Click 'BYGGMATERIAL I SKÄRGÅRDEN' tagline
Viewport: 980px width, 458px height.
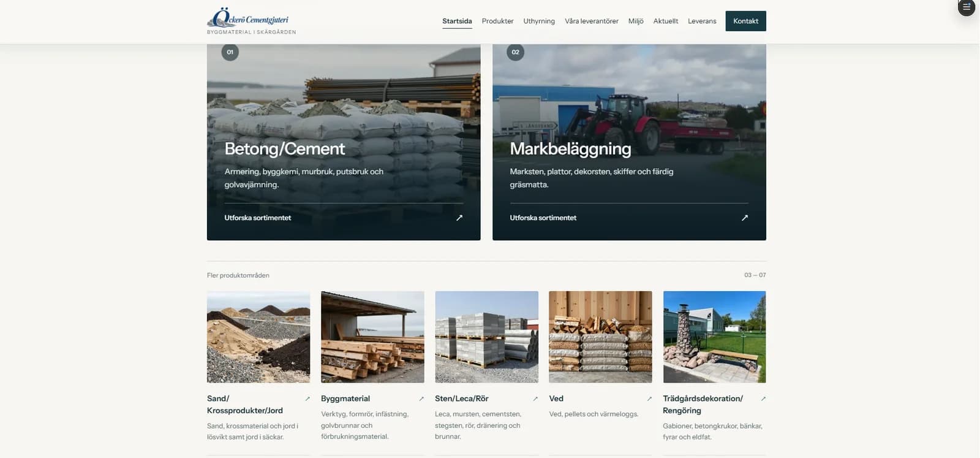251,32
